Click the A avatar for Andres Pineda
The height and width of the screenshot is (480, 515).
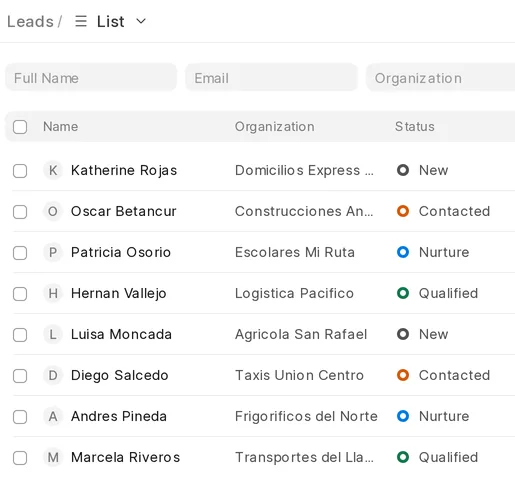tap(53, 416)
